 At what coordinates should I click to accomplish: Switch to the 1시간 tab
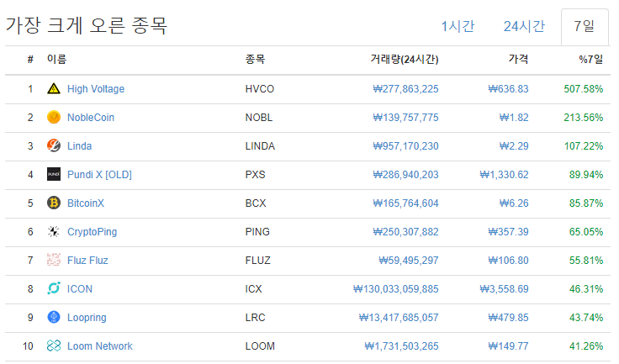click(x=458, y=26)
